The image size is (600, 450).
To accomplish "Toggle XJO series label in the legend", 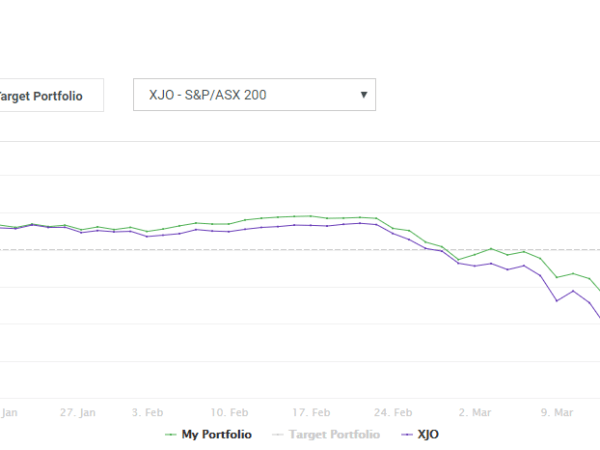I will tap(428, 434).
